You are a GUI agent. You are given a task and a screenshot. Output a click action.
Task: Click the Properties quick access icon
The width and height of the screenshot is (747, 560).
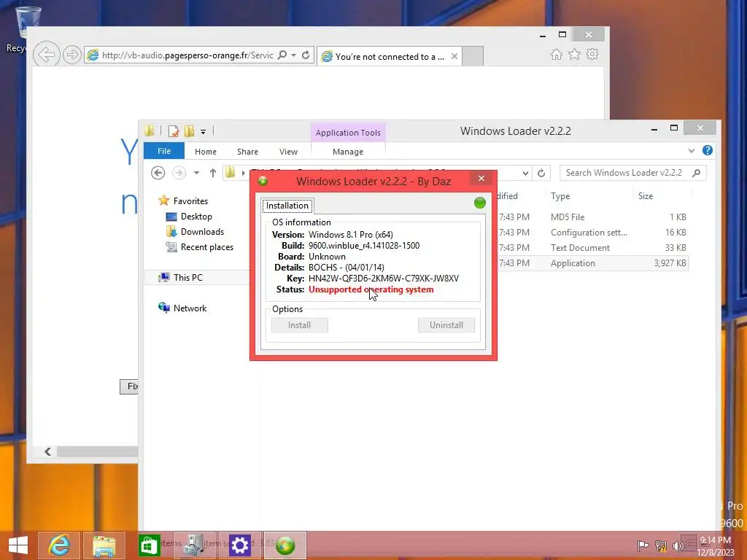tap(174, 131)
